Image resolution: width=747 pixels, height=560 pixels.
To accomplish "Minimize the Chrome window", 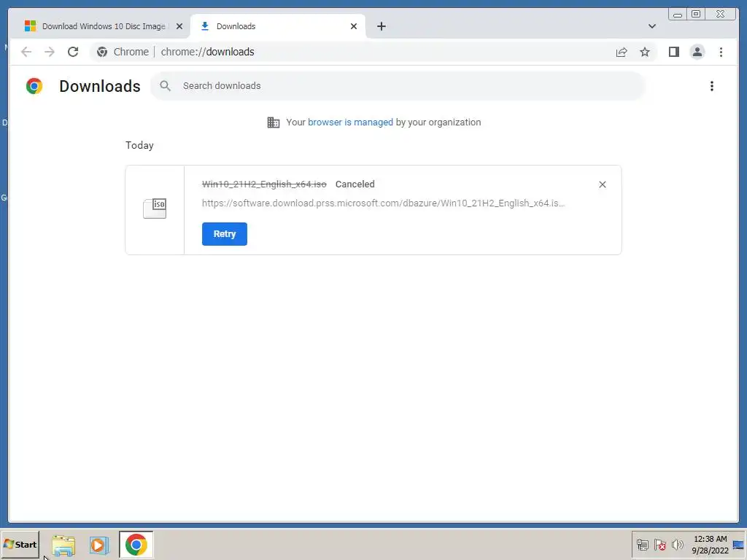I will tap(678, 15).
